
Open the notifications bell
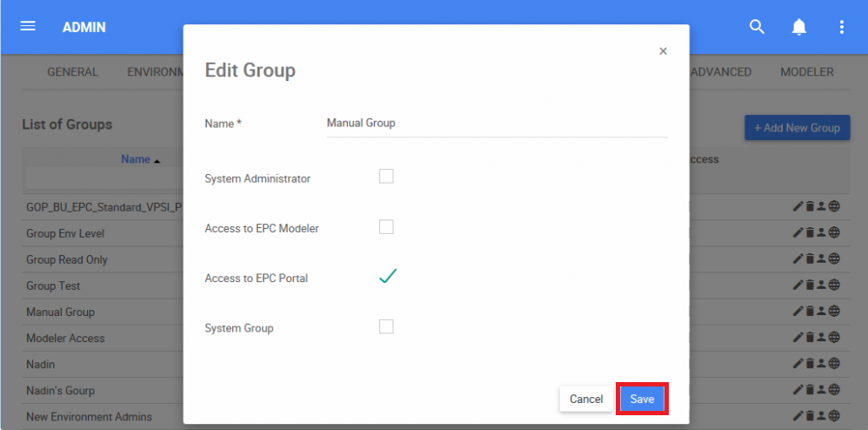click(798, 27)
